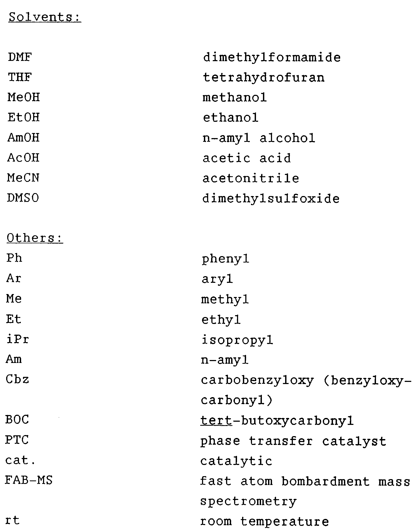Click the underlined Solvents heading

pos(45,17)
